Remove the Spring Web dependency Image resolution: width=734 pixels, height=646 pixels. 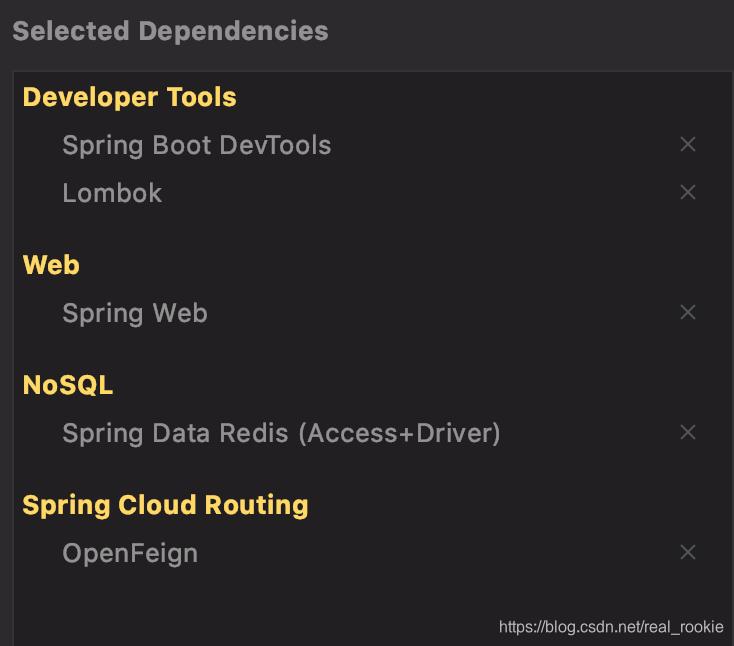click(x=688, y=312)
